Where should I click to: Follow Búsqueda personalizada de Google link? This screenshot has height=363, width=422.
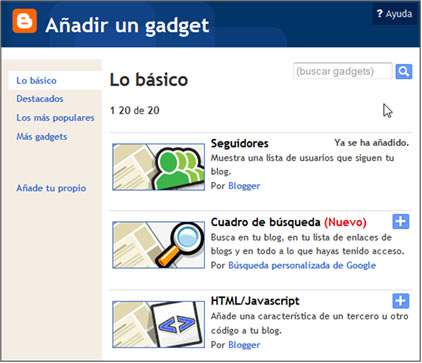(302, 265)
